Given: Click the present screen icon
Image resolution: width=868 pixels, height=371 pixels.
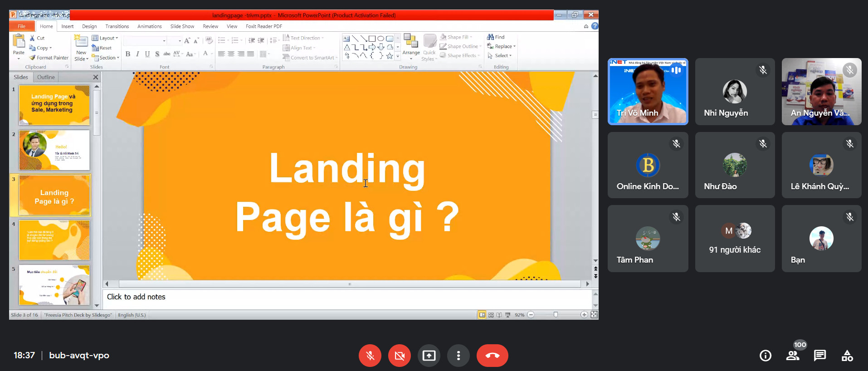Looking at the screenshot, I should 429,356.
